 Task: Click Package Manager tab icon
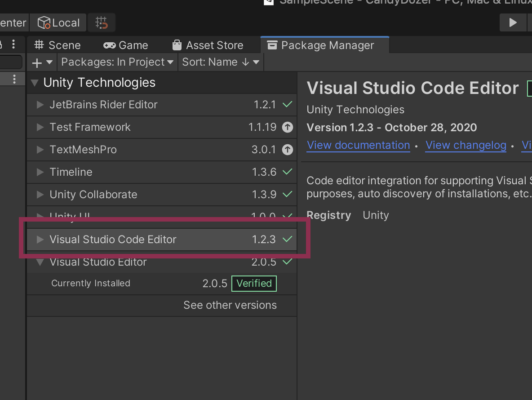coord(272,45)
